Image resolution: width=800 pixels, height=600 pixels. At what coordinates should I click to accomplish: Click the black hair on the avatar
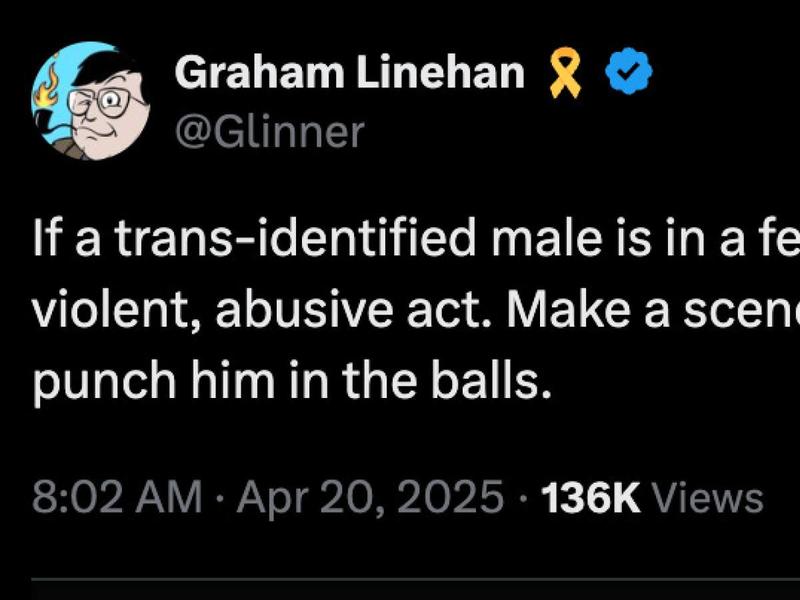pos(106,67)
